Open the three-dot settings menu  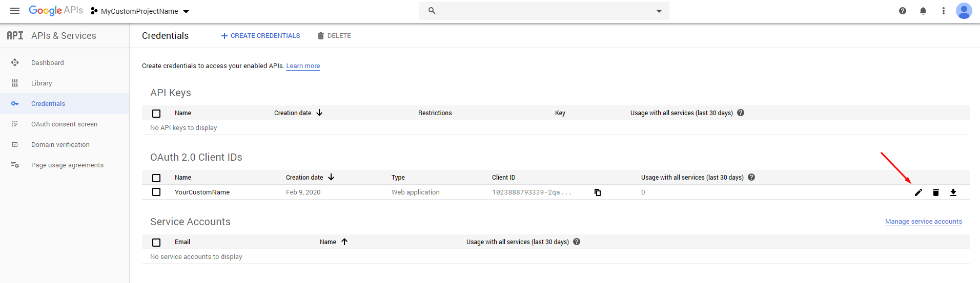coord(943,11)
